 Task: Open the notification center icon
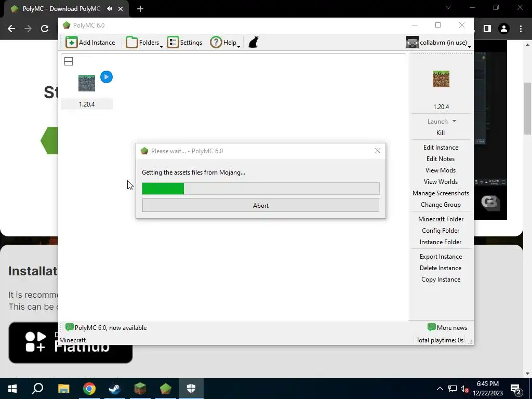click(x=516, y=389)
